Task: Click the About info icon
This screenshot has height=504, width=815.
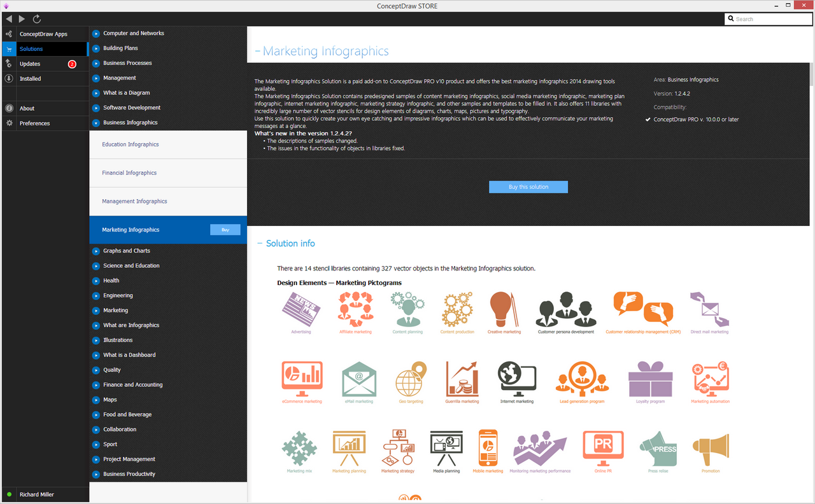Action: 9,108
